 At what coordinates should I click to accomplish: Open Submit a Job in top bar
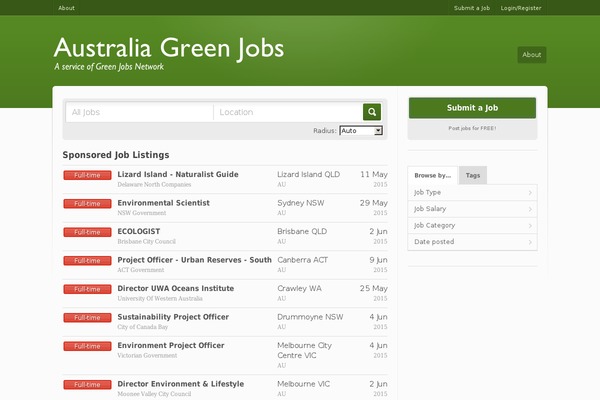coord(472,8)
